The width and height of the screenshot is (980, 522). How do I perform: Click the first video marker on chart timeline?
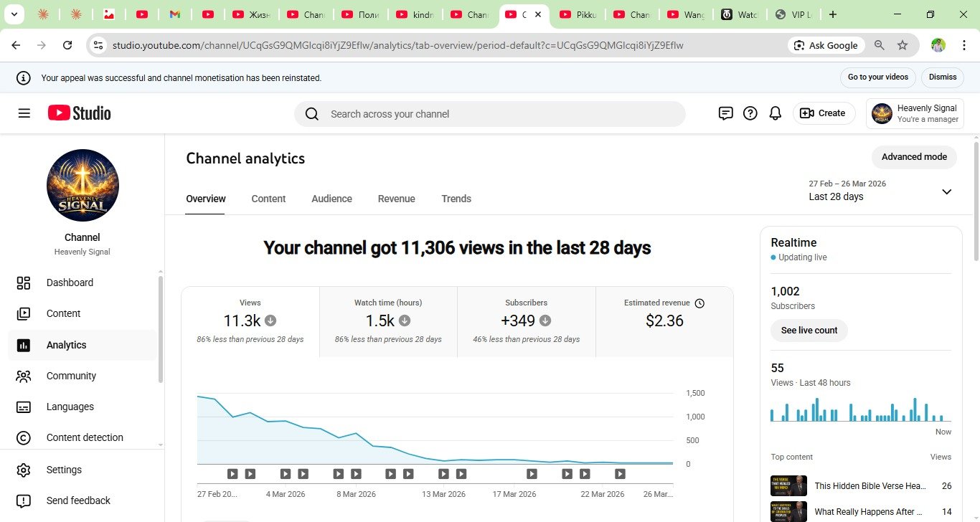(x=232, y=474)
